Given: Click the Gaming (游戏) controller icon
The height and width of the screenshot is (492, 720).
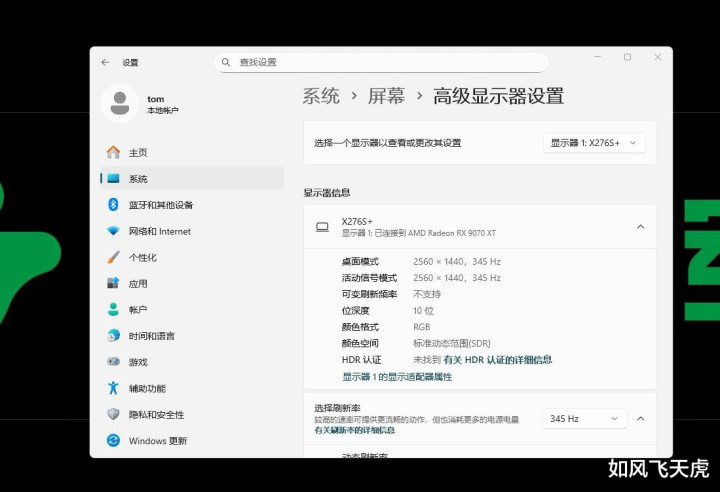Looking at the screenshot, I should 113,362.
